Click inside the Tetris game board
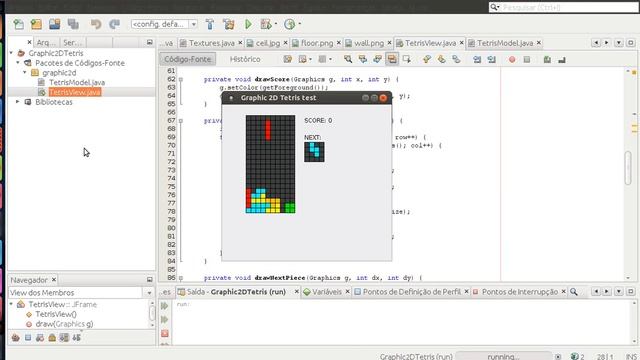The width and height of the screenshot is (640, 360). 270,164
